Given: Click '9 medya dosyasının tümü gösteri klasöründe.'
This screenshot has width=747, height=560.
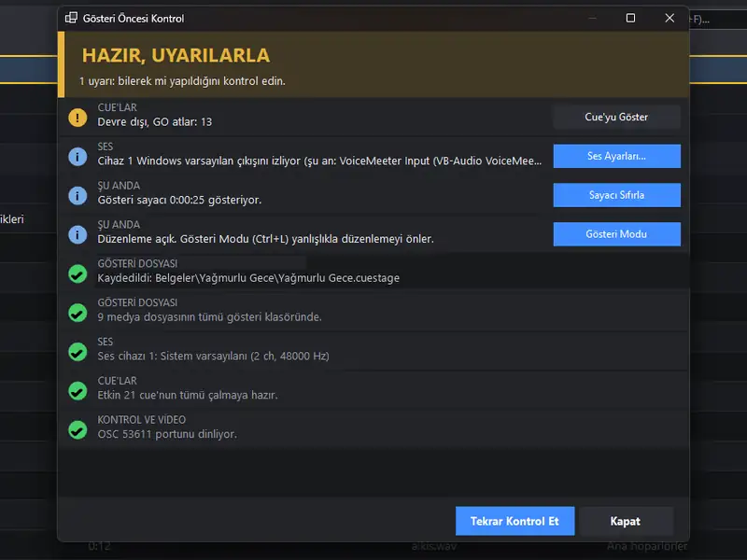Looking at the screenshot, I should point(209,317).
